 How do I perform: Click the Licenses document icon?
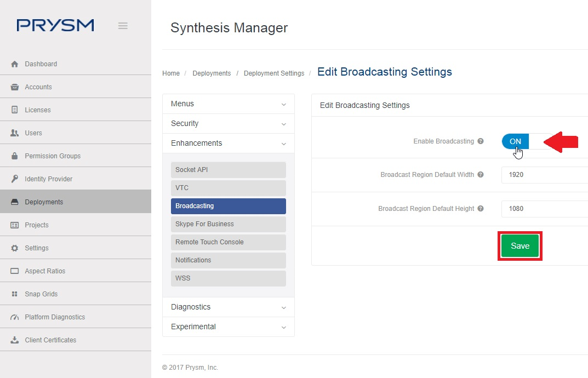point(15,110)
